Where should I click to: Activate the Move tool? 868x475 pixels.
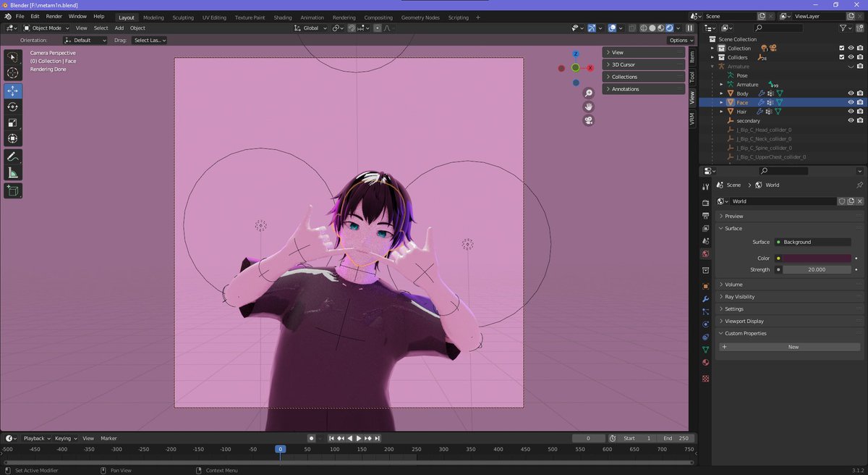pos(13,91)
